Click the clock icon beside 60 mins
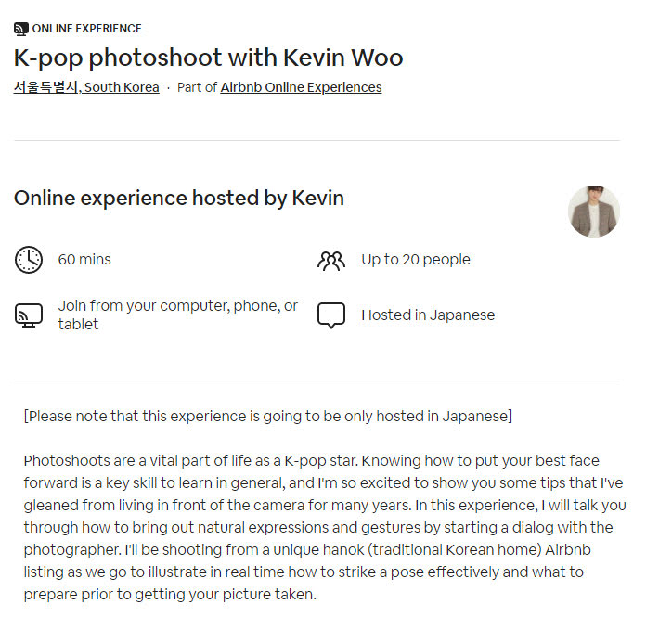Viewport: 672px width, 630px height. pos(29,260)
